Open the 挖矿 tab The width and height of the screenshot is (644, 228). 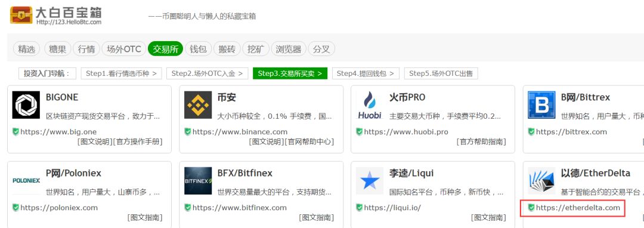click(x=256, y=49)
